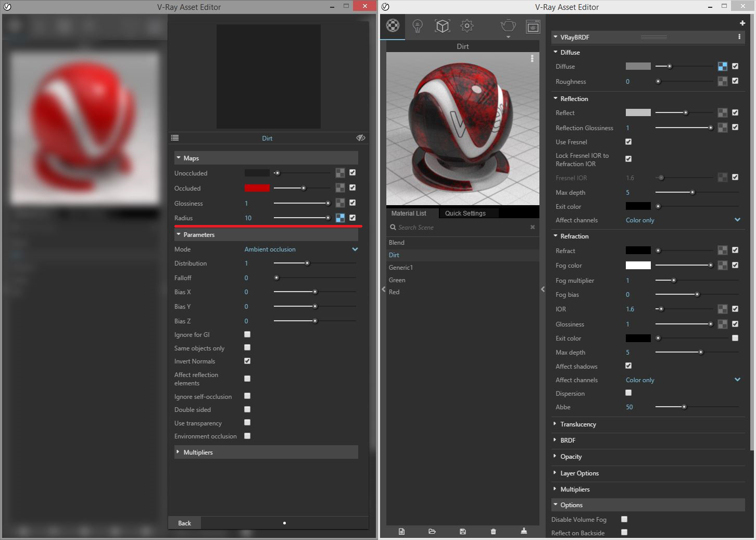This screenshot has width=756, height=540.
Task: Click the Dirt texture list menu icon
Action: [x=175, y=138]
